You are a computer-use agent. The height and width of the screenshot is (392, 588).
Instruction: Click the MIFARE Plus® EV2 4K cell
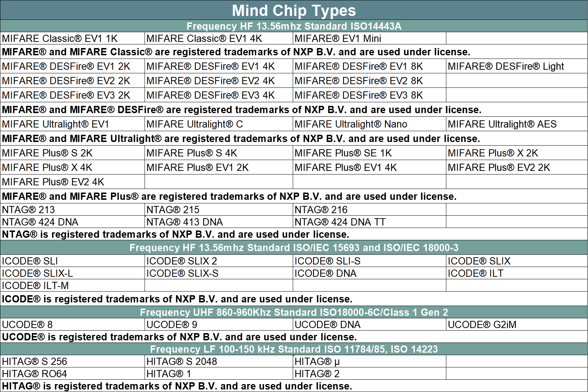coord(72,182)
